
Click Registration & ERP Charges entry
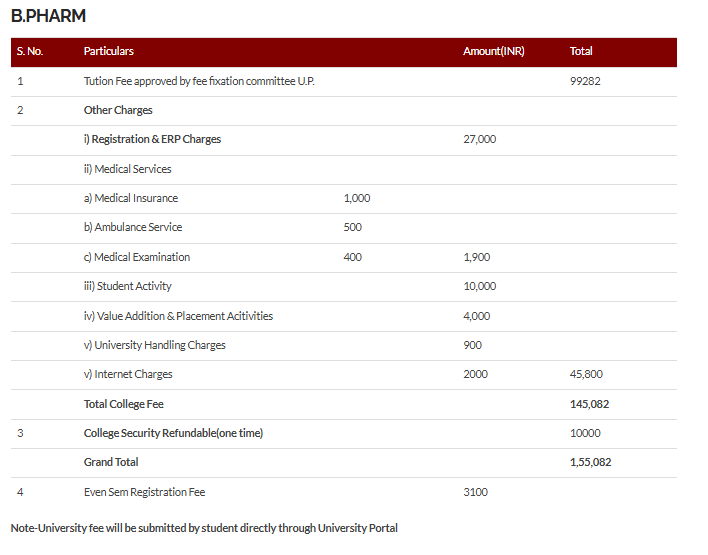coord(152,139)
